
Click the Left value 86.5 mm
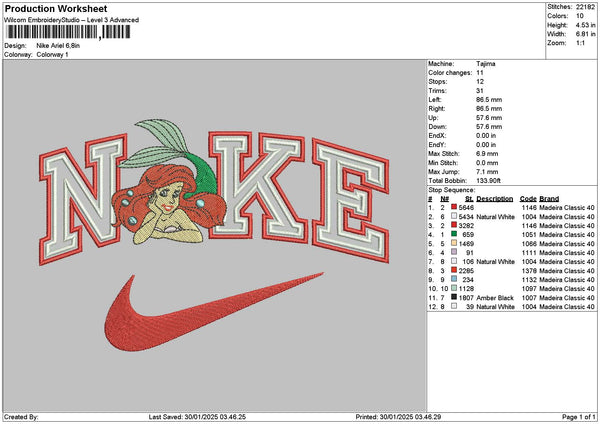point(489,100)
